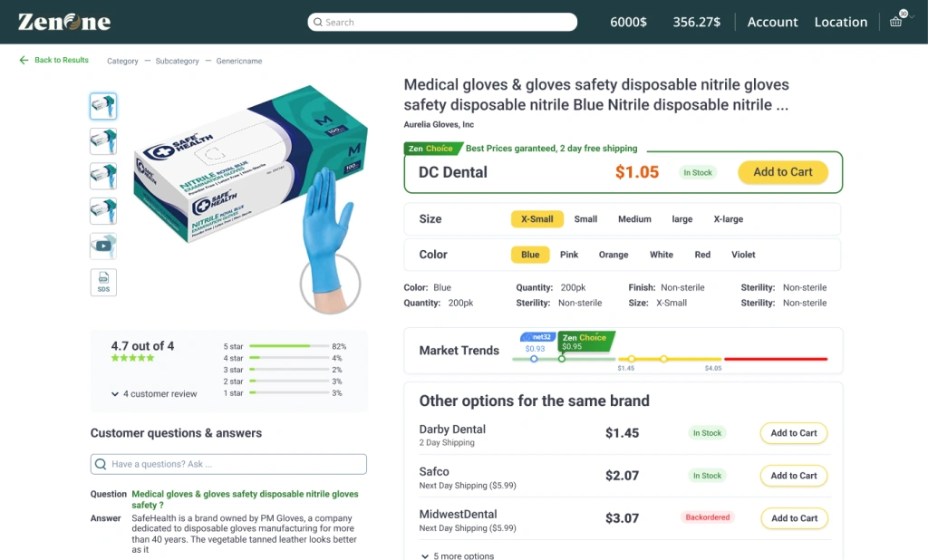Open the Account menu
This screenshot has width=928, height=560.
click(x=772, y=22)
